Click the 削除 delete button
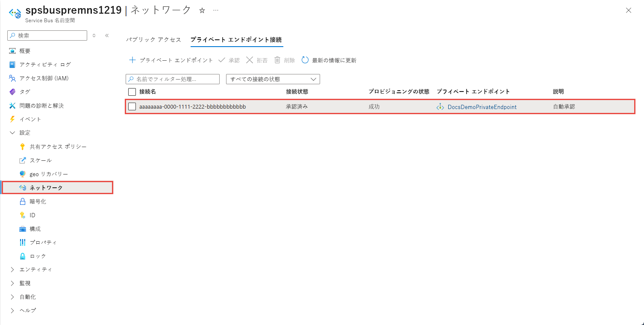 click(284, 60)
